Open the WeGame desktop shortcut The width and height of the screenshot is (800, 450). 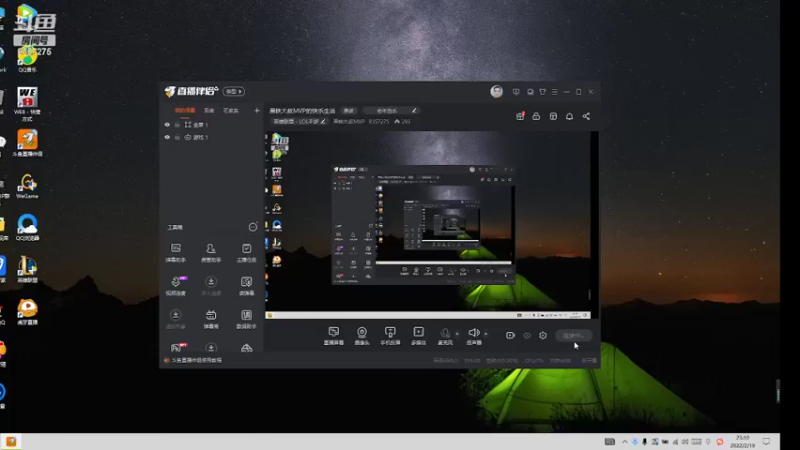(27, 186)
